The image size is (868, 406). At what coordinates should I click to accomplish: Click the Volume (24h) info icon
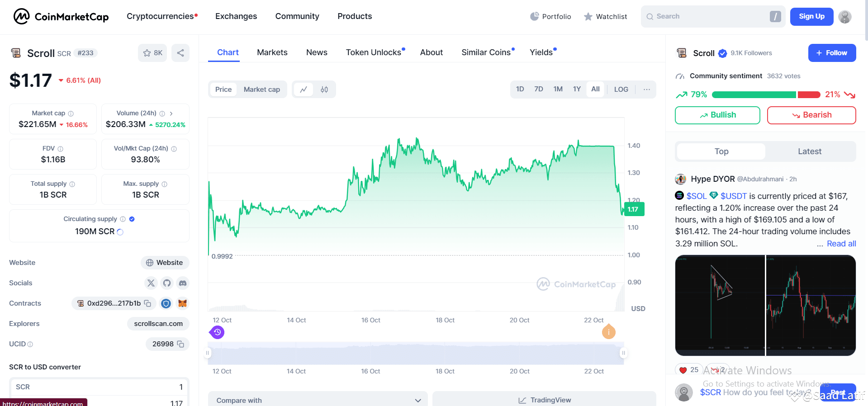point(162,113)
